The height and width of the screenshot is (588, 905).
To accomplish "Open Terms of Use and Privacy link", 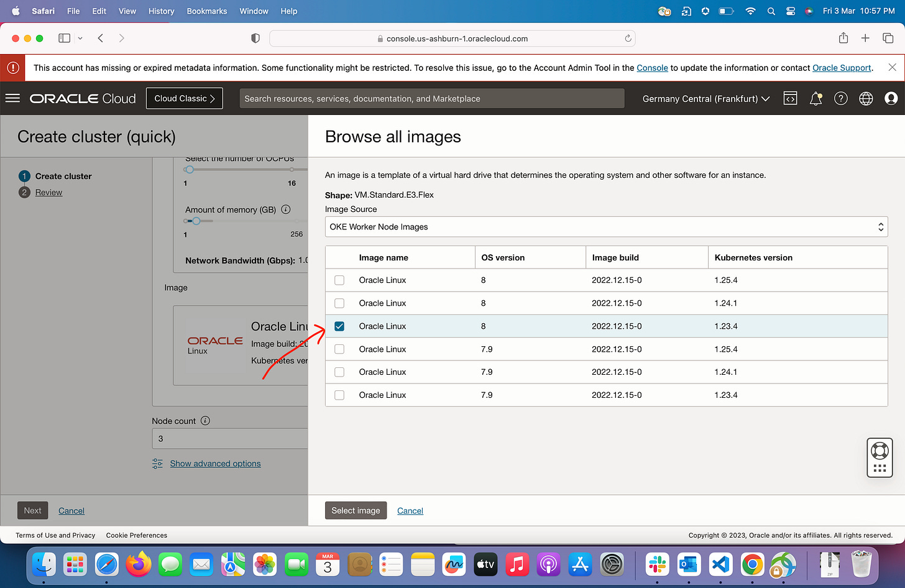I will click(x=55, y=535).
